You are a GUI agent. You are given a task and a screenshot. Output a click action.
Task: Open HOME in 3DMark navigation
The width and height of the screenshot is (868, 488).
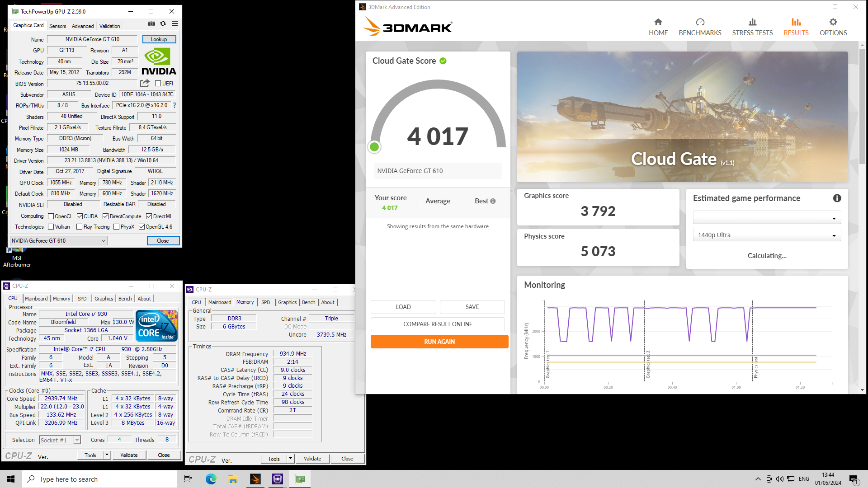click(658, 27)
